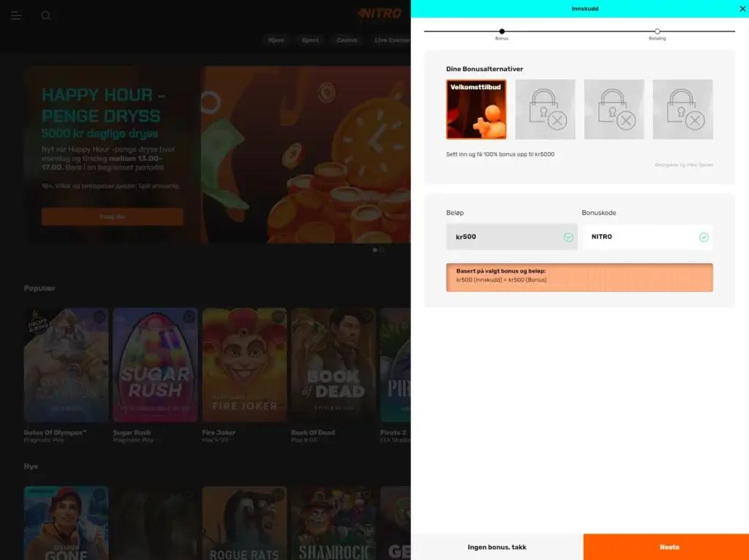The image size is (749, 560).
Task: Click the Nye section heading
Action: click(31, 466)
